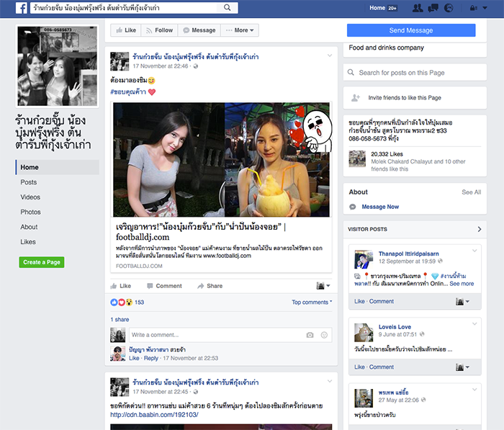The width and height of the screenshot is (504, 430).
Task: Select Home in the left sidebar
Action: pos(57,167)
